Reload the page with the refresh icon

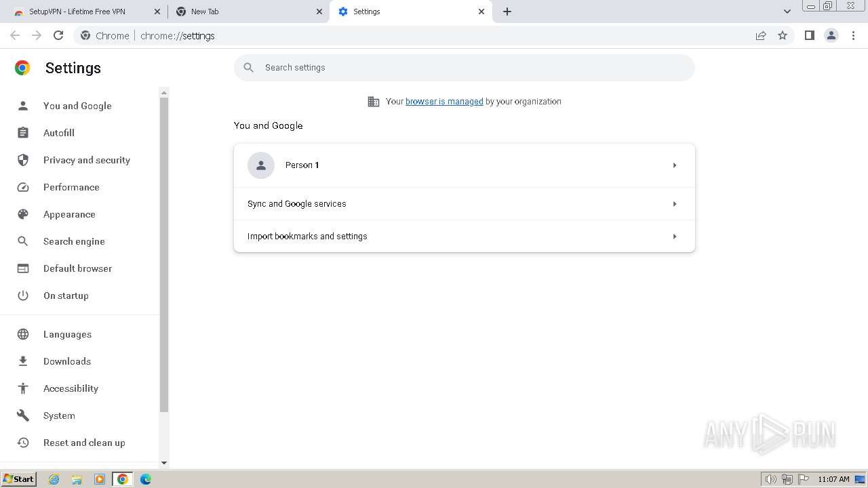click(58, 35)
